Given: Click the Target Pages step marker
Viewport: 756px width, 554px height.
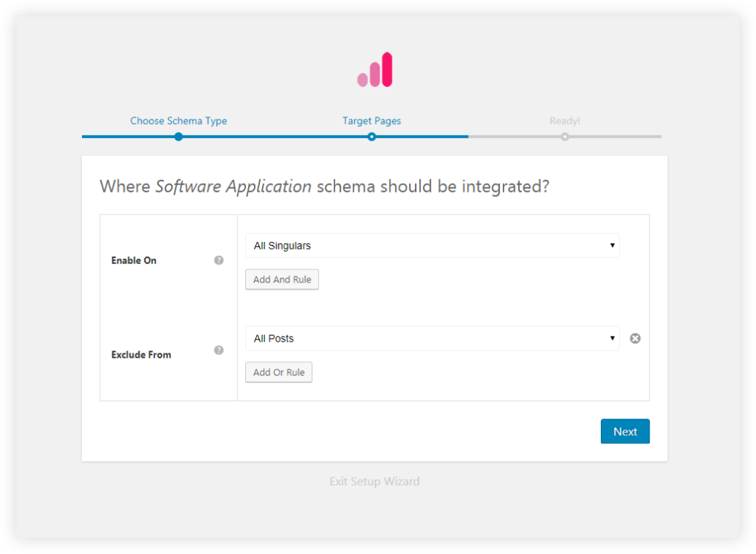Looking at the screenshot, I should (371, 136).
